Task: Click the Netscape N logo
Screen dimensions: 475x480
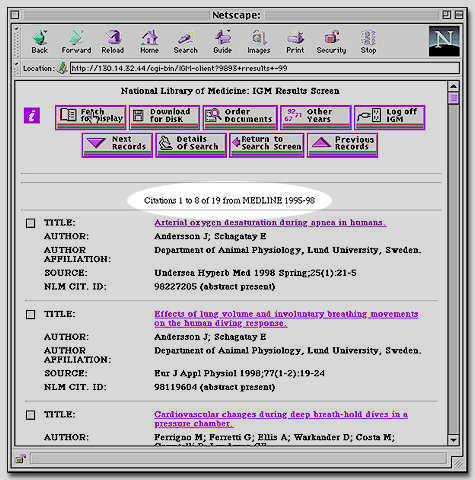Action: tap(444, 41)
